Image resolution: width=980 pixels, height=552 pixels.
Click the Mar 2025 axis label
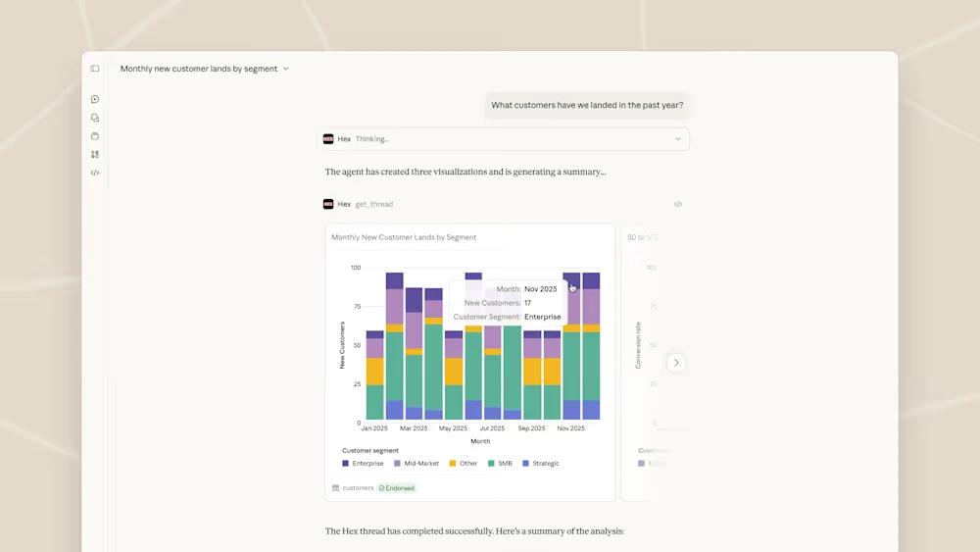414,428
